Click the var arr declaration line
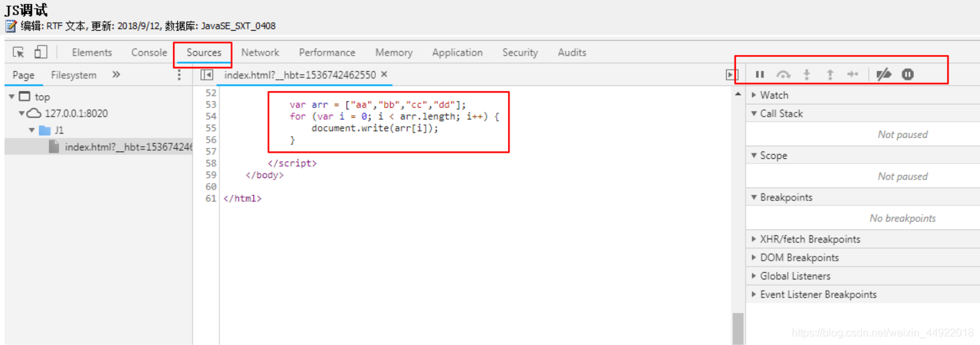The image size is (980, 345). tap(377, 105)
